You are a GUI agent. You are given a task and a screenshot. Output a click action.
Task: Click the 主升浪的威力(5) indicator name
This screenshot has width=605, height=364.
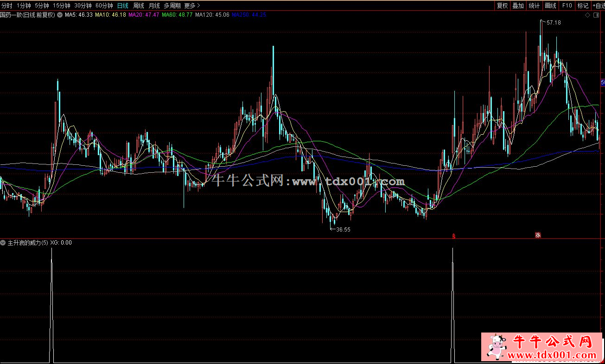(28, 242)
